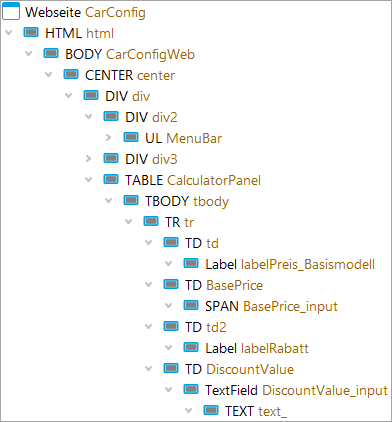Viewport: 392px width, 422px height.
Task: Click the BODY CarConfigWeb component icon
Action: point(51,53)
